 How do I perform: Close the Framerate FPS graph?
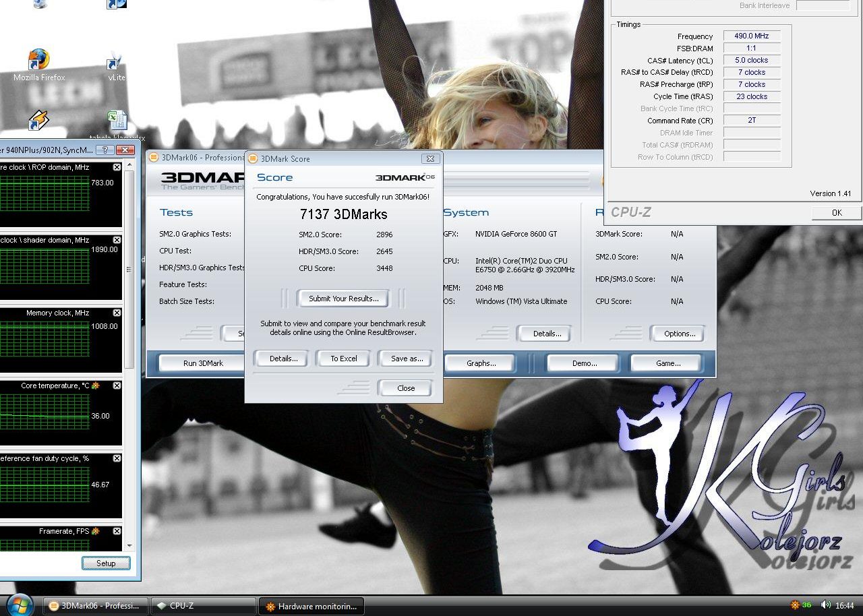tap(117, 531)
